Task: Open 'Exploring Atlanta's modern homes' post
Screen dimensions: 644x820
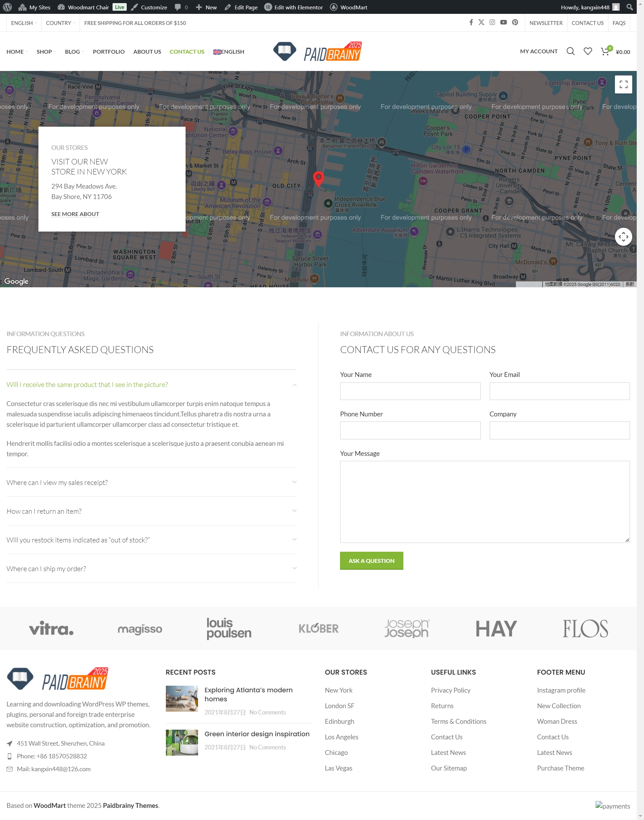Action: point(249,694)
